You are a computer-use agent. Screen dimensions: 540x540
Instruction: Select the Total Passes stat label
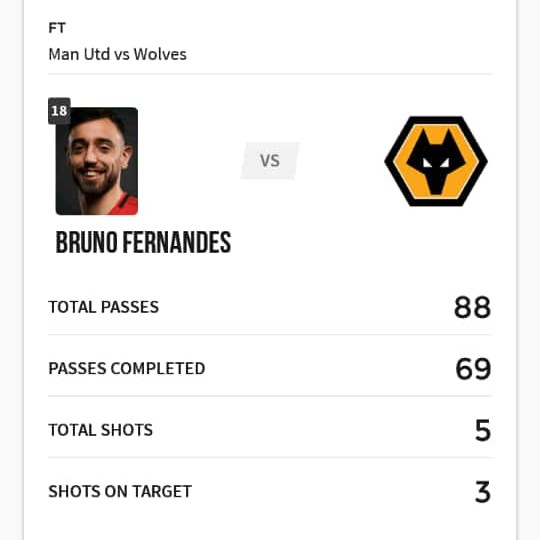click(x=104, y=307)
